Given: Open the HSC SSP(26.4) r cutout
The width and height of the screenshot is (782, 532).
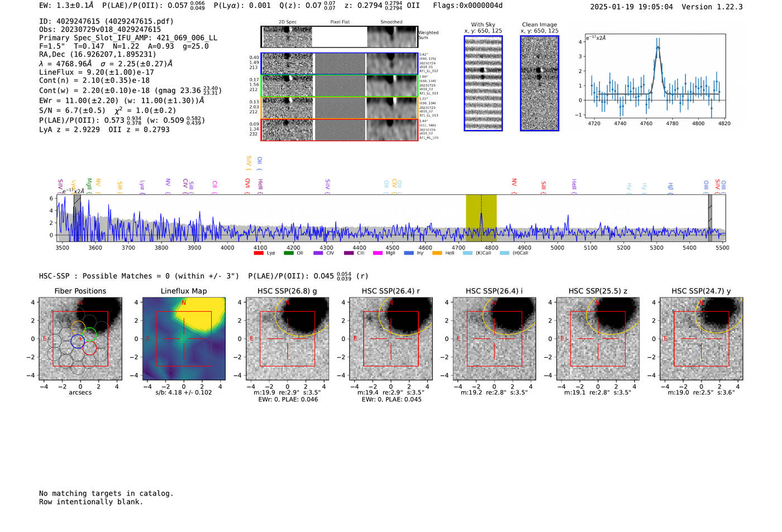Looking at the screenshot, I should click(390, 338).
